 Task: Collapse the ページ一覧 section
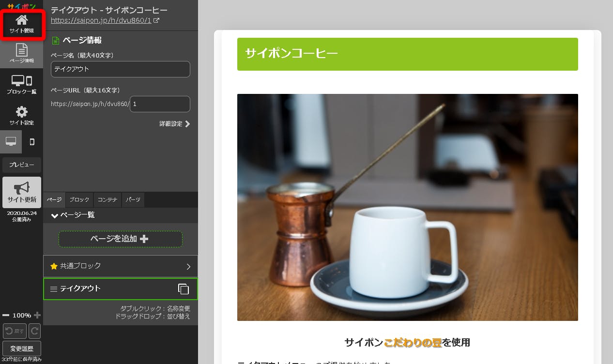point(55,215)
